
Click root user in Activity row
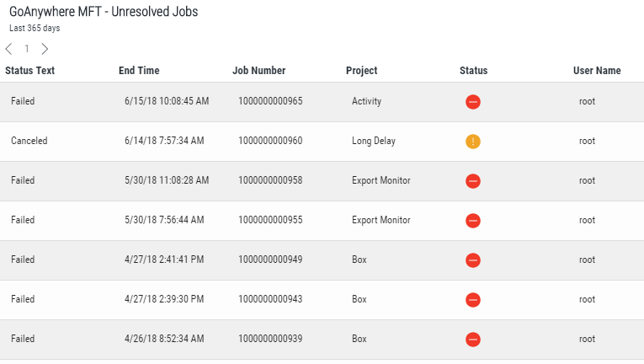[587, 102]
